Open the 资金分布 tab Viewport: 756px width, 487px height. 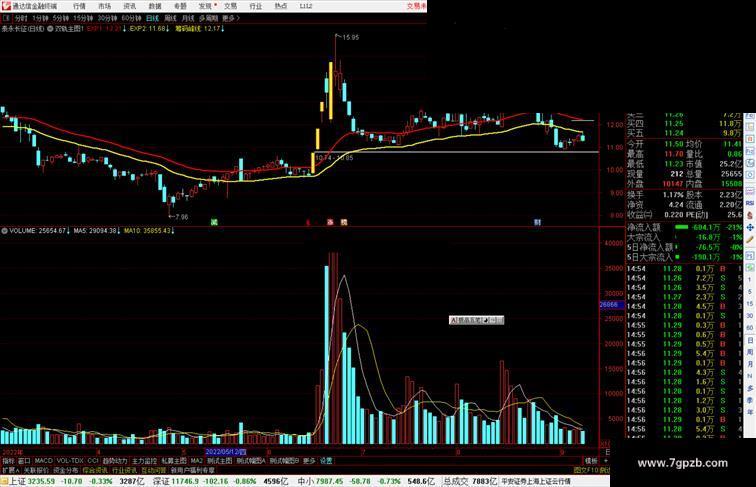[66, 470]
